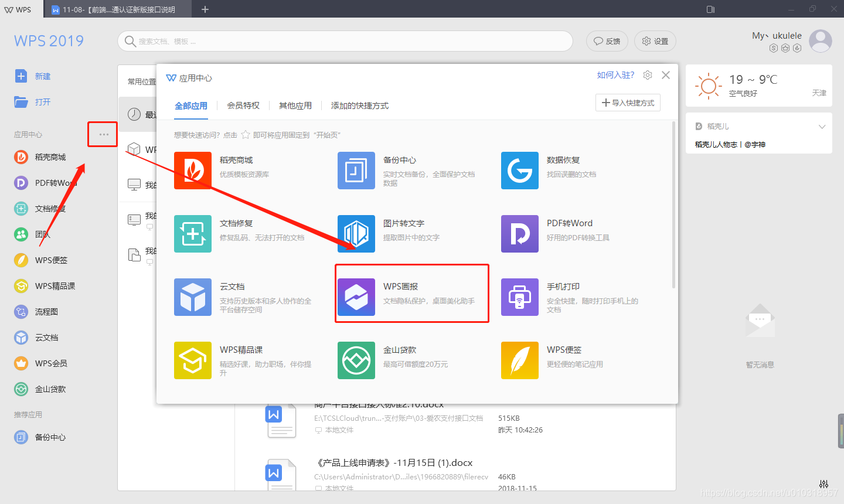844x504 pixels.
Task: Open sidebar 备份中心 recommended app
Action: tap(40, 437)
